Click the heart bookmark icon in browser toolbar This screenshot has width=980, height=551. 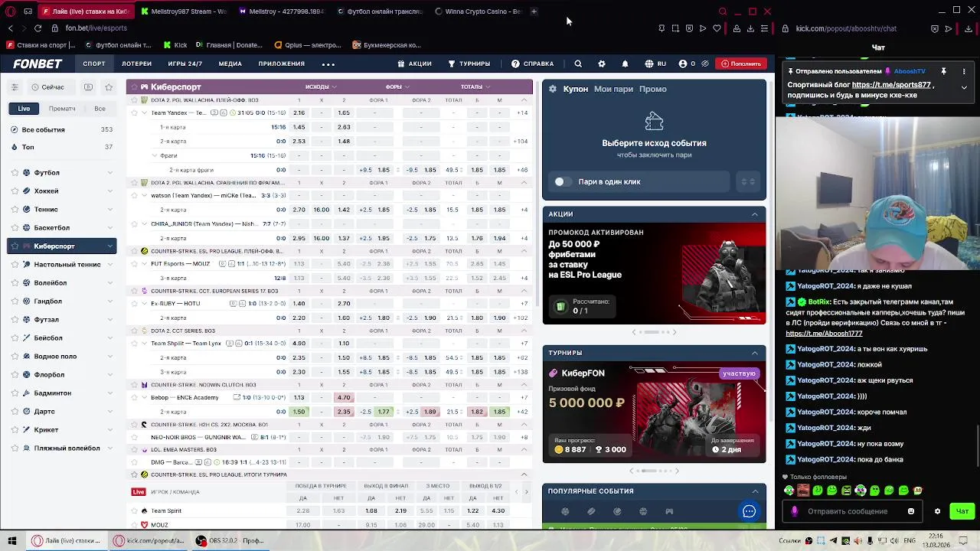717,28
